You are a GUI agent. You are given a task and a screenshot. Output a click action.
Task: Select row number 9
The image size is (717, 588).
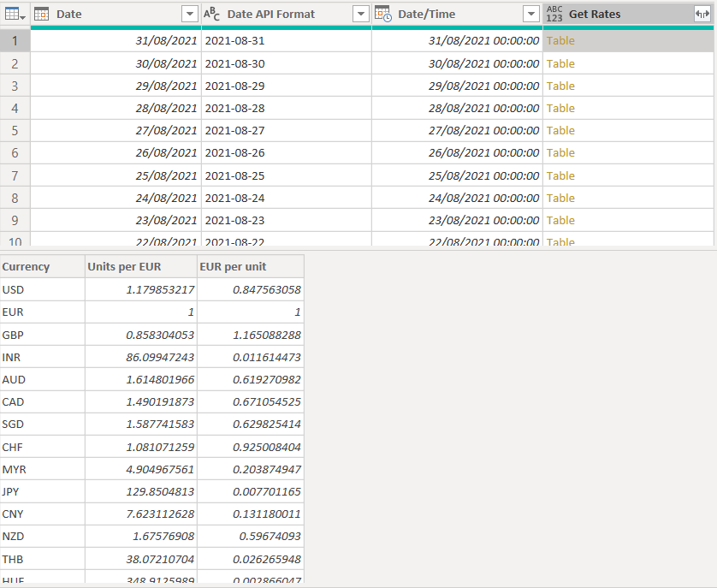coord(15,221)
